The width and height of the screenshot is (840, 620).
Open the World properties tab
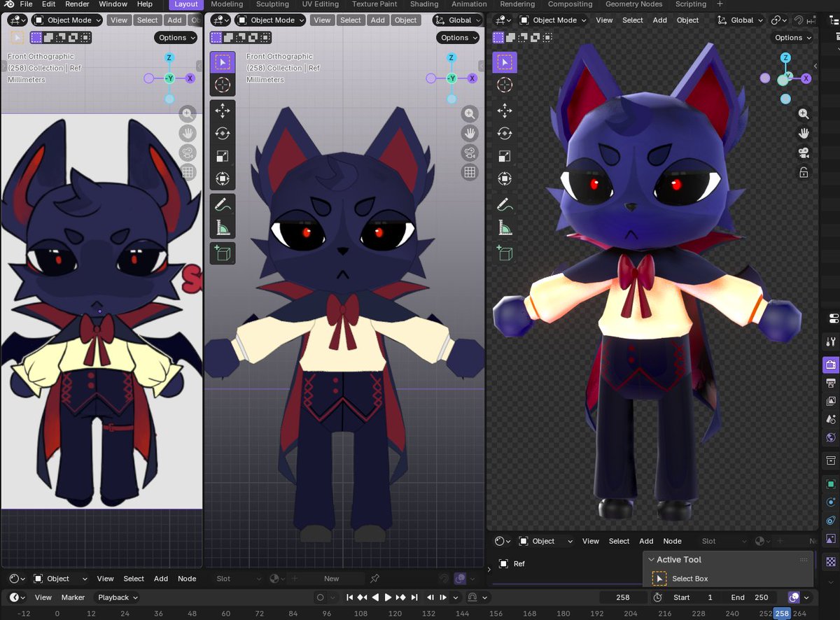click(x=831, y=437)
